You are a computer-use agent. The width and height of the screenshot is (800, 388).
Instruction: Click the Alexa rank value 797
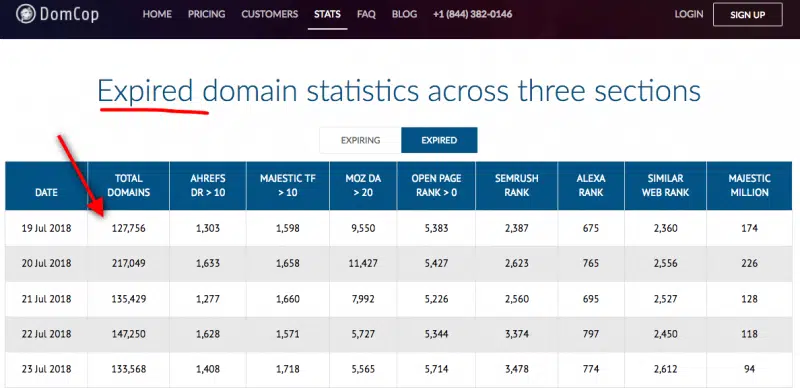tap(591, 334)
